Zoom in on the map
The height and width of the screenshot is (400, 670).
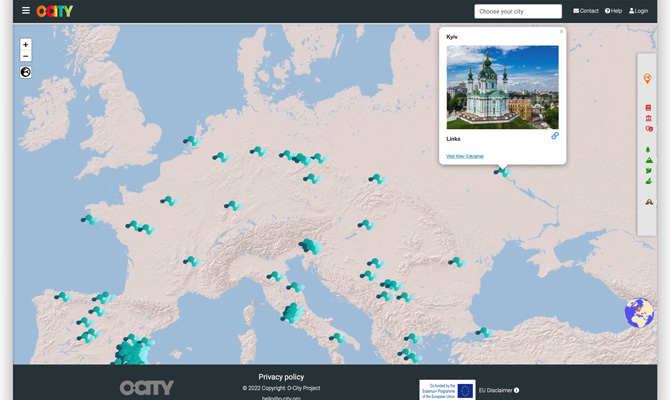click(x=26, y=44)
